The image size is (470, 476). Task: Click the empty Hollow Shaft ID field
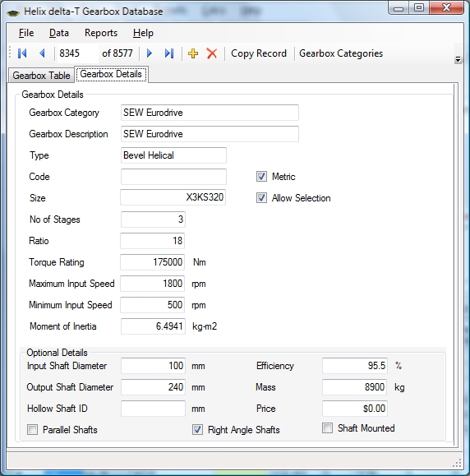153,409
